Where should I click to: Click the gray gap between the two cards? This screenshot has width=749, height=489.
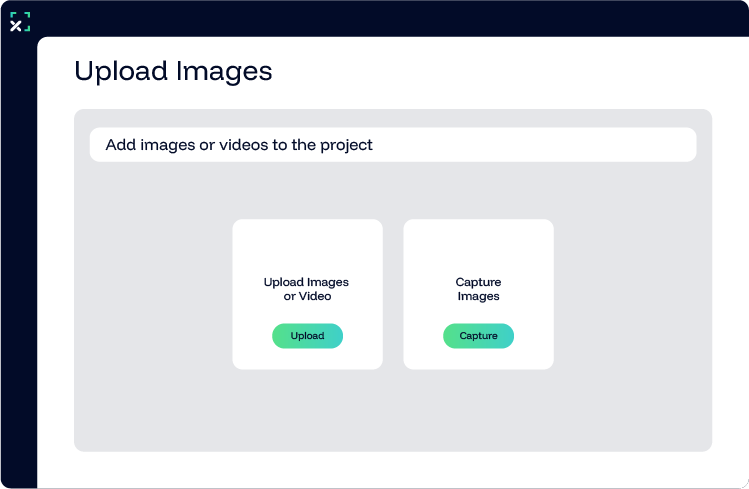coord(393,294)
